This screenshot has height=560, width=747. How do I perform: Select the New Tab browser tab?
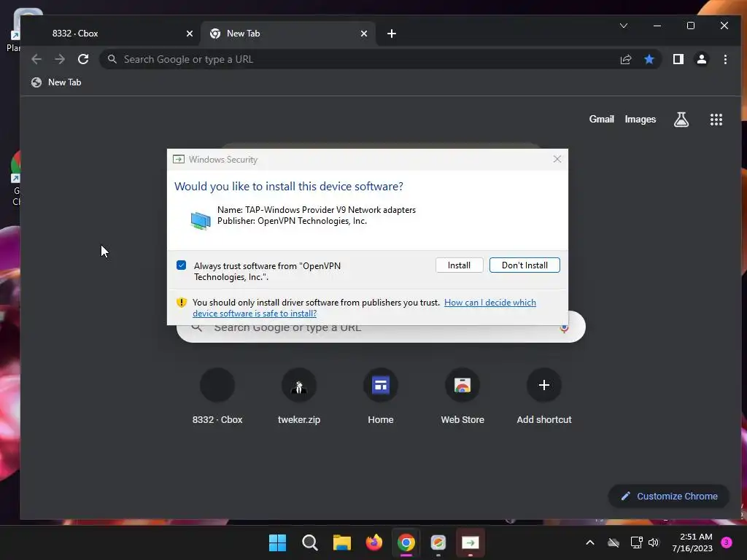click(287, 34)
